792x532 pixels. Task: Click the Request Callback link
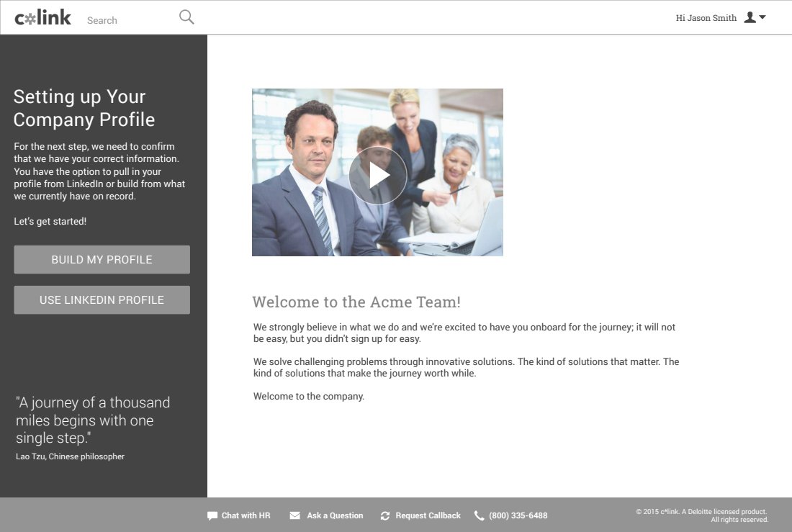428,515
